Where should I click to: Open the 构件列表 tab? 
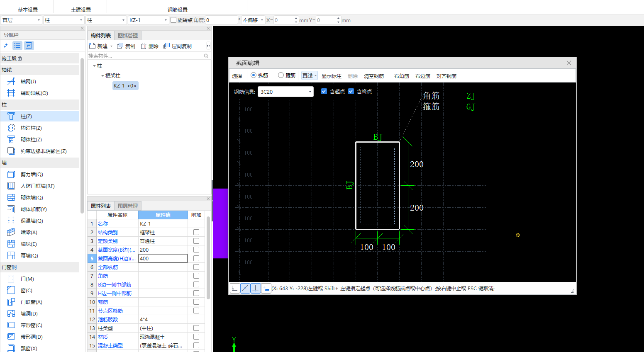click(x=101, y=36)
